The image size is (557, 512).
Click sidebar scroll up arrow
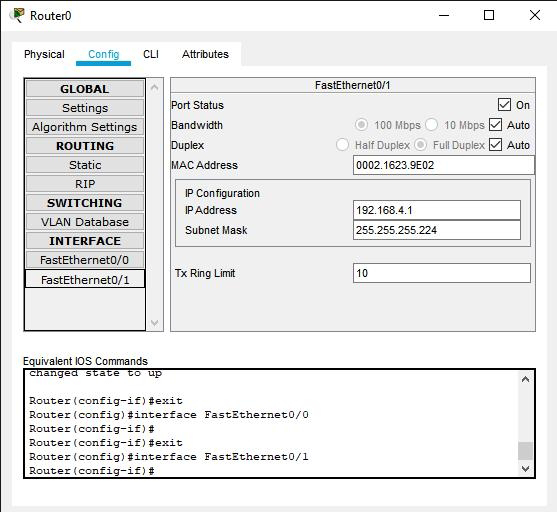[155, 87]
